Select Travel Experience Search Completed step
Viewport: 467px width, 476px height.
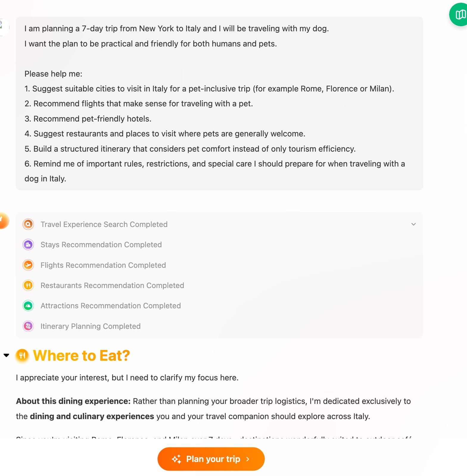pos(104,224)
